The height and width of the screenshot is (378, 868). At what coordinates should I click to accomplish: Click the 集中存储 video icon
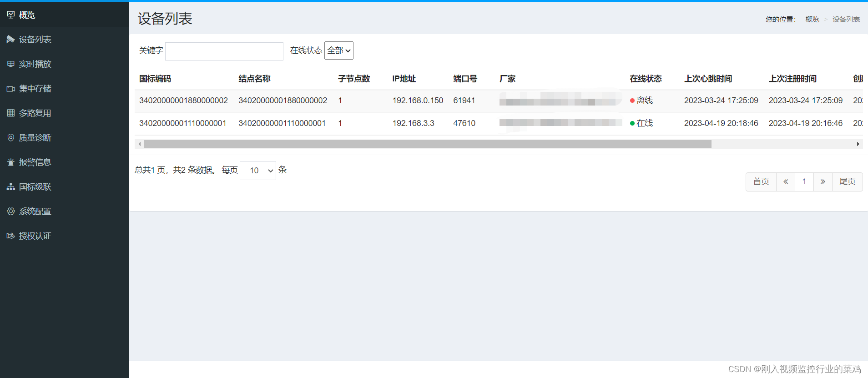[x=11, y=89]
